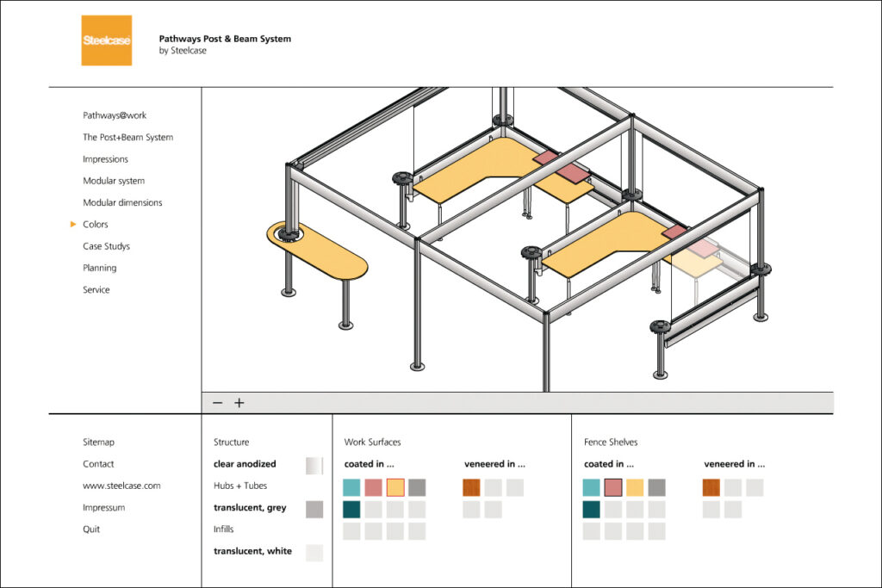
Task: Zoom out with the minus icon
Action: click(218, 403)
